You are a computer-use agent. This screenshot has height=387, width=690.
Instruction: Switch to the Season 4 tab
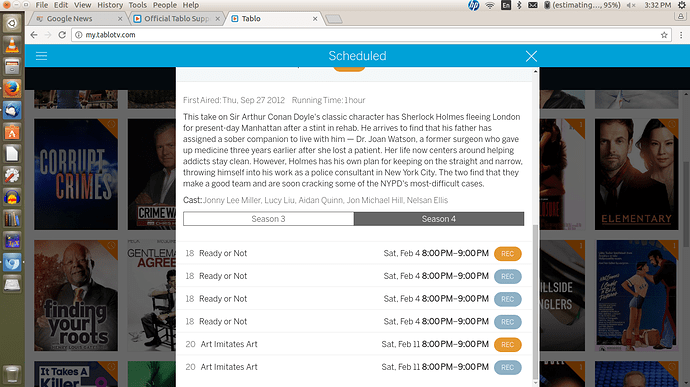439,219
